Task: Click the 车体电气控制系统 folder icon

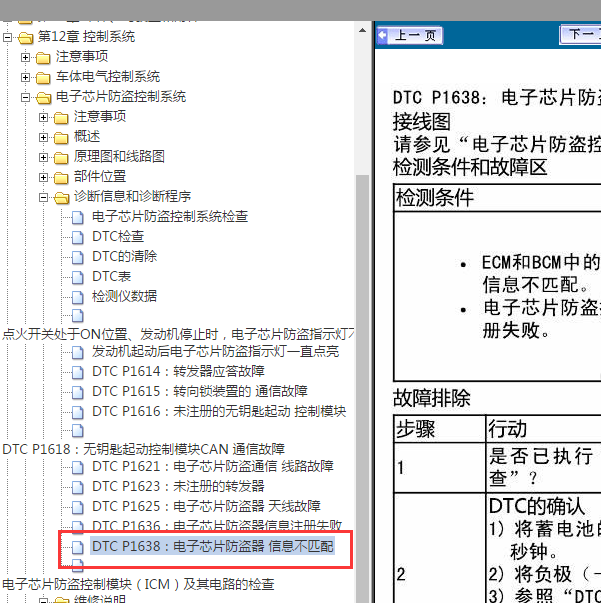Action: [43, 78]
